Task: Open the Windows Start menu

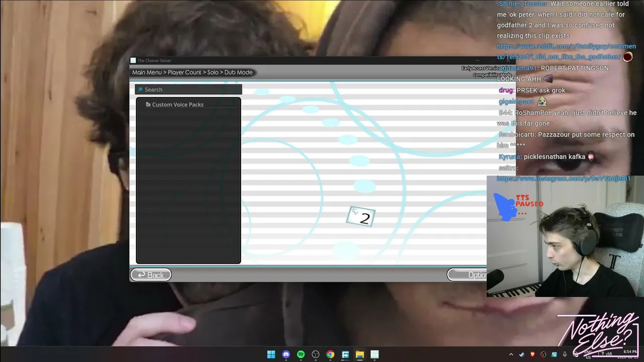Action: (271, 354)
